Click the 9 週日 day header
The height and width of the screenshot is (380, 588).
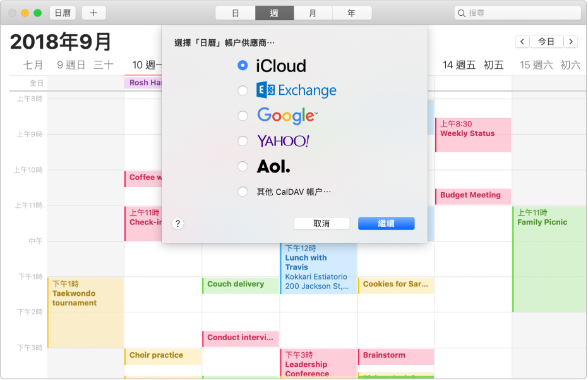tap(85, 65)
